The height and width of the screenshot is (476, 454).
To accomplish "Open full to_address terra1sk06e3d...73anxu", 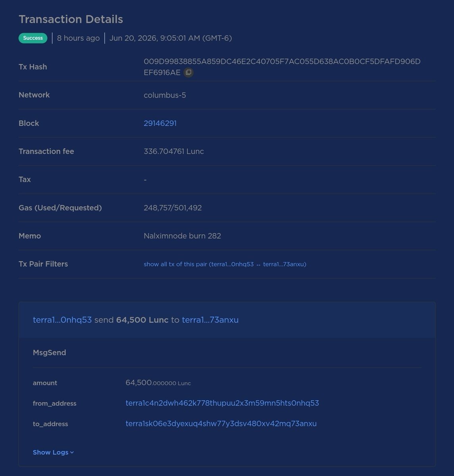I will [x=221, y=424].
